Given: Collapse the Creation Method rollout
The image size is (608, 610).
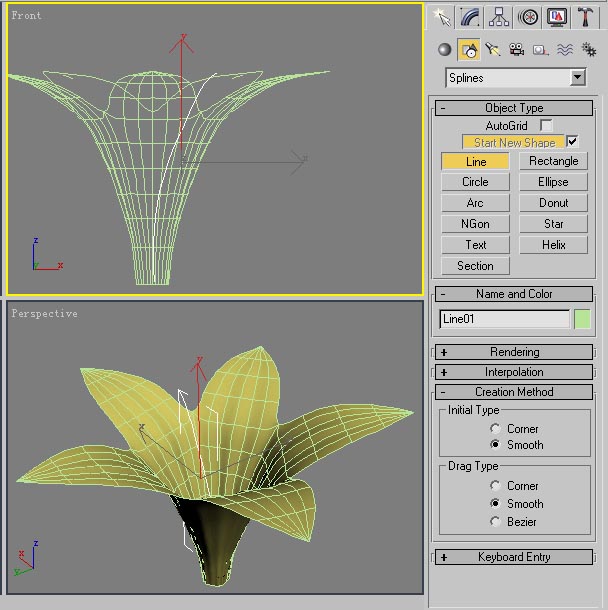Looking at the screenshot, I should pyautogui.click(x=514, y=392).
